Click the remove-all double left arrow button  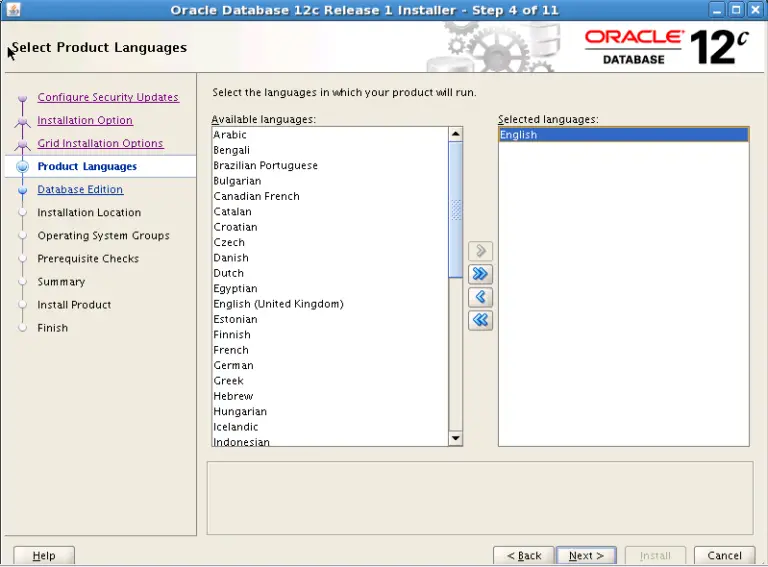pos(481,320)
